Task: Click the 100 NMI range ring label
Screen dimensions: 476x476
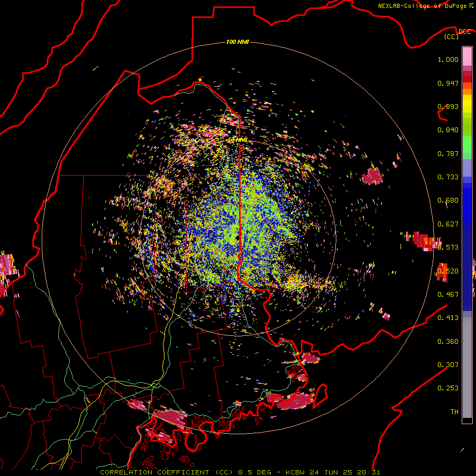Action: (x=237, y=42)
